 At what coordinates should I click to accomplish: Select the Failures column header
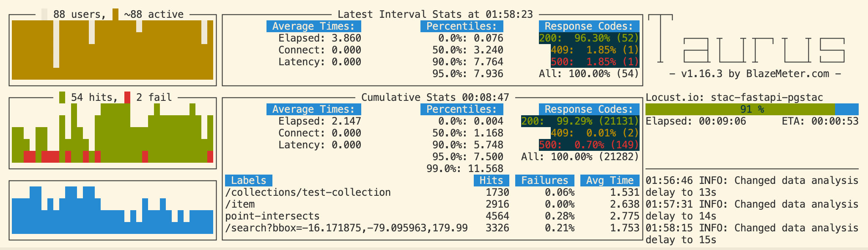(x=544, y=181)
